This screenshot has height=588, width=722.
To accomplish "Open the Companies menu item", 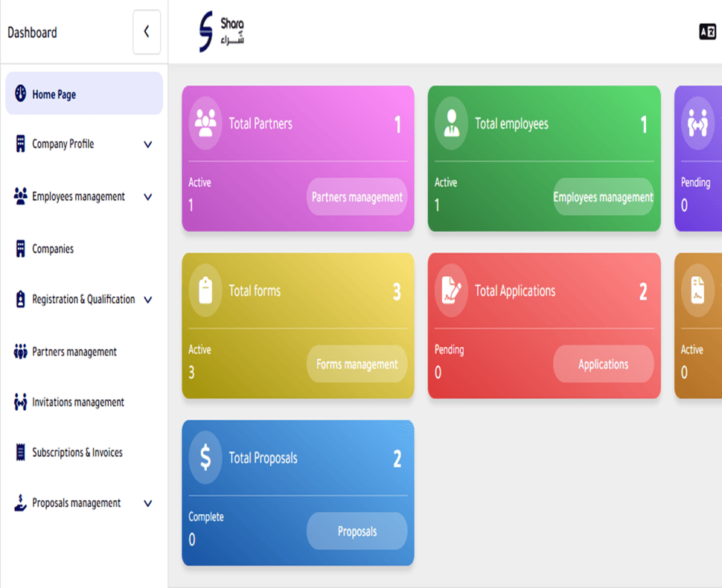I will tap(84, 249).
